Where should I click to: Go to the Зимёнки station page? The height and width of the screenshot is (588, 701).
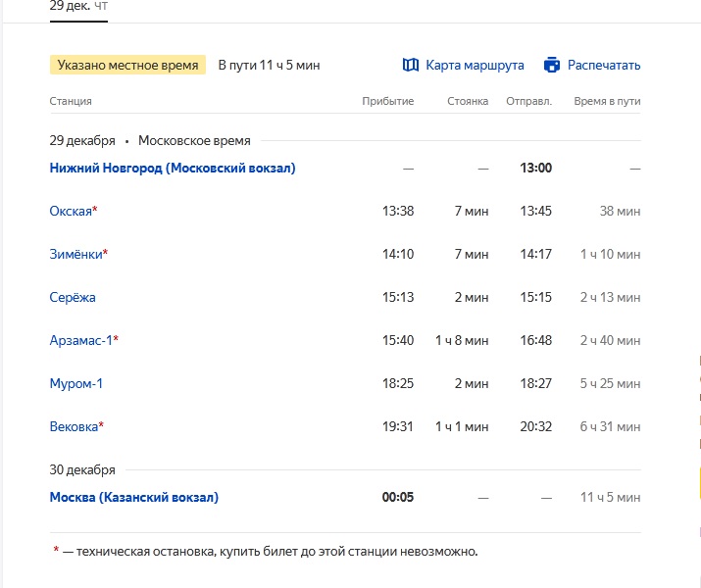[x=75, y=254]
